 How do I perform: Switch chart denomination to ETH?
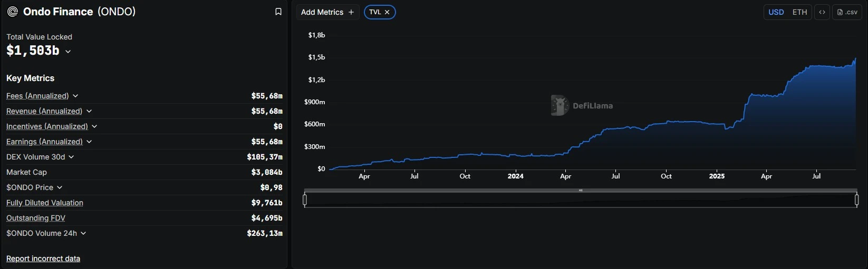click(x=799, y=12)
